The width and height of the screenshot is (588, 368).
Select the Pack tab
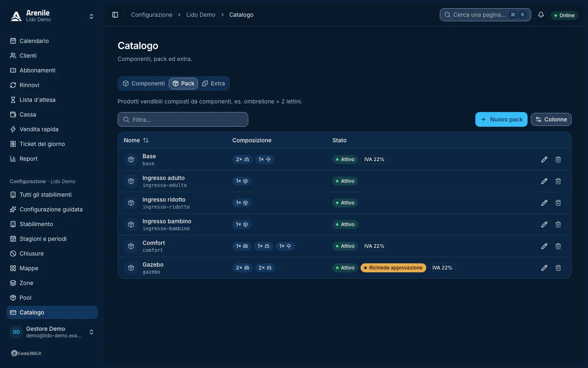[x=183, y=83]
